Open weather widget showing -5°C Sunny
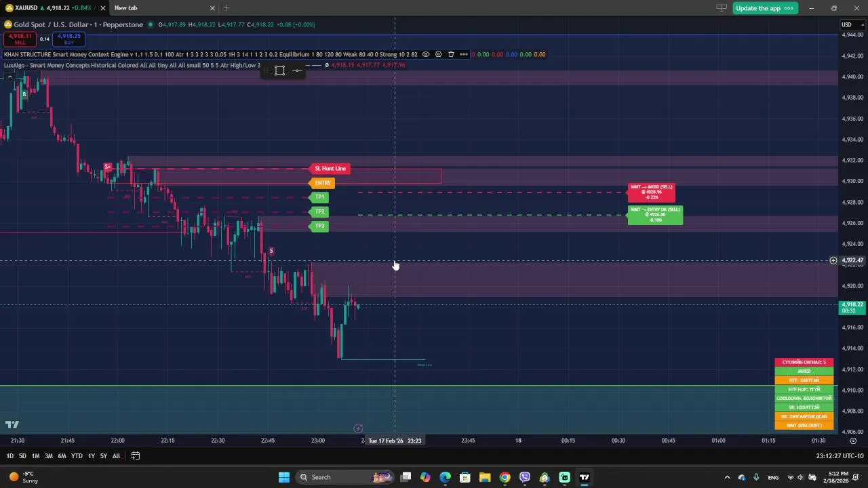The width and height of the screenshot is (868, 488). [x=24, y=477]
